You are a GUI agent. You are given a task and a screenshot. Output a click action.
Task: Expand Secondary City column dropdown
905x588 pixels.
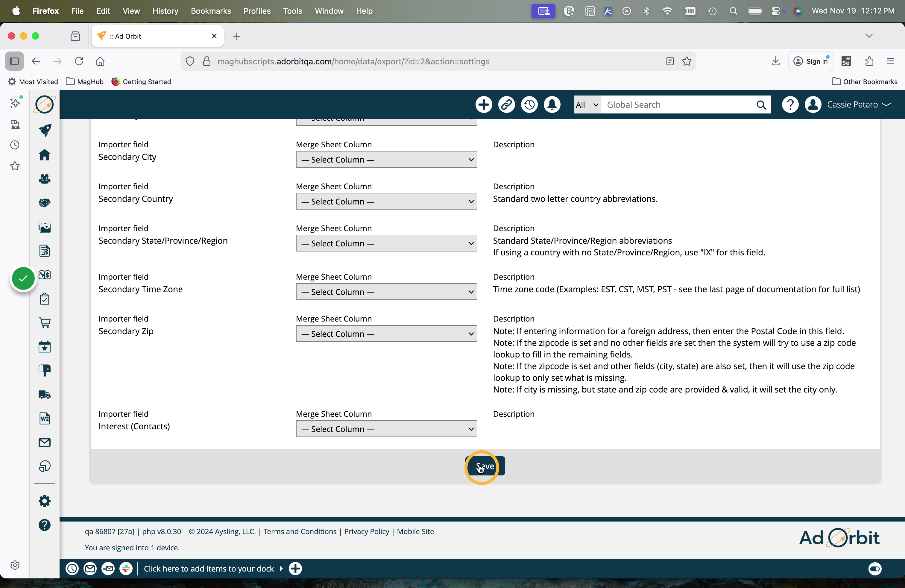pyautogui.click(x=386, y=159)
